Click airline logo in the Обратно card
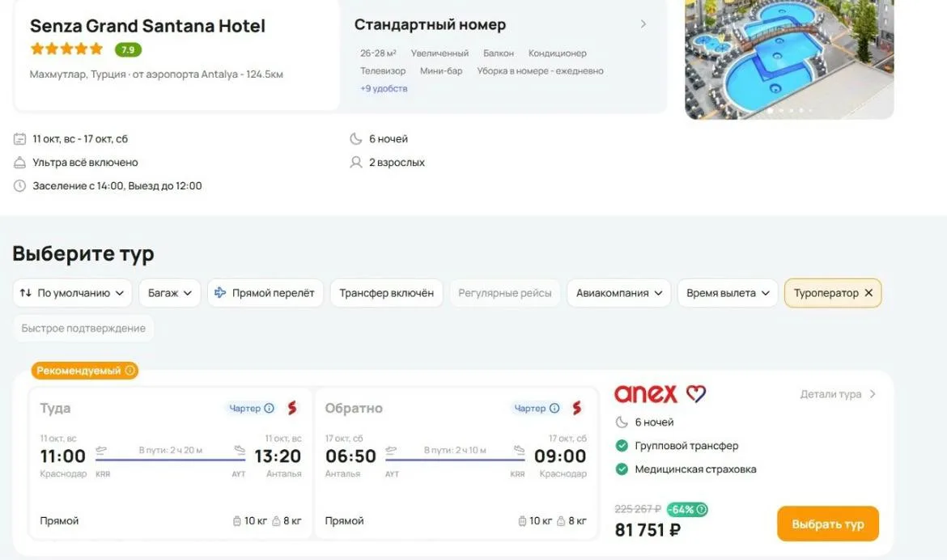 (x=577, y=409)
